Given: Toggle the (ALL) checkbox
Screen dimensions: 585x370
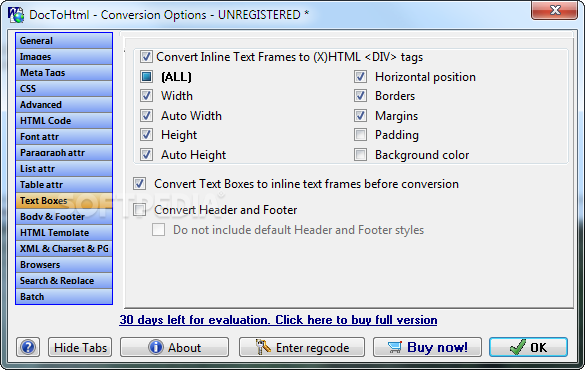Looking at the screenshot, I should click(146, 77).
